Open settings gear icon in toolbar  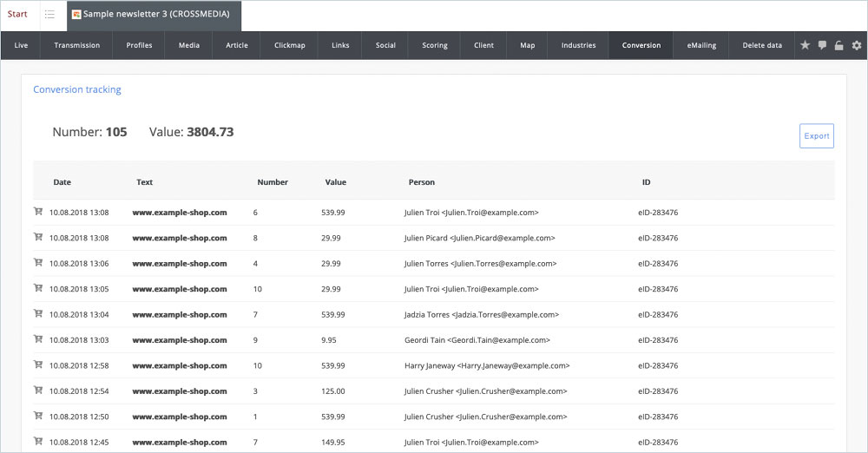(x=857, y=45)
